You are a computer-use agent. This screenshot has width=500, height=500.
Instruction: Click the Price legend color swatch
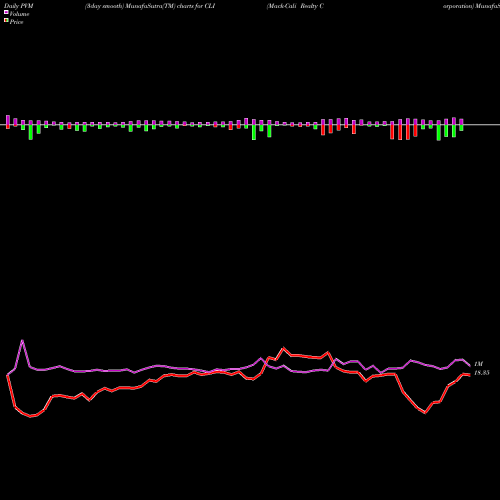coord(6,20)
